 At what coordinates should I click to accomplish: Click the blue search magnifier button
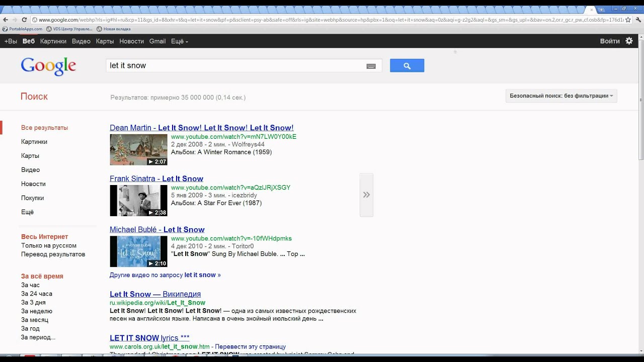click(x=407, y=65)
